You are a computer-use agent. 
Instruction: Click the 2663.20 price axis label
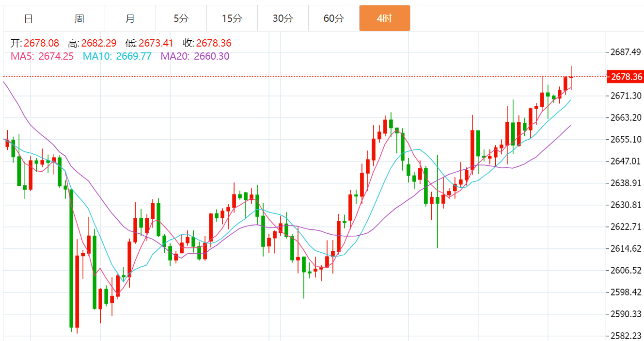pyautogui.click(x=627, y=117)
